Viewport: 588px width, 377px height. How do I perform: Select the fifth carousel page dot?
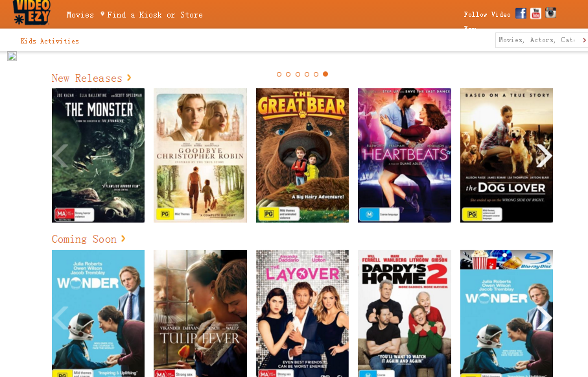pos(316,75)
